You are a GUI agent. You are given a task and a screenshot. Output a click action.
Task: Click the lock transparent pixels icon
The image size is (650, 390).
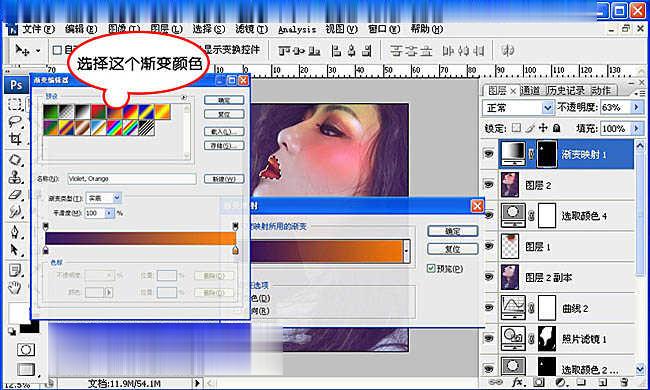coord(516,128)
